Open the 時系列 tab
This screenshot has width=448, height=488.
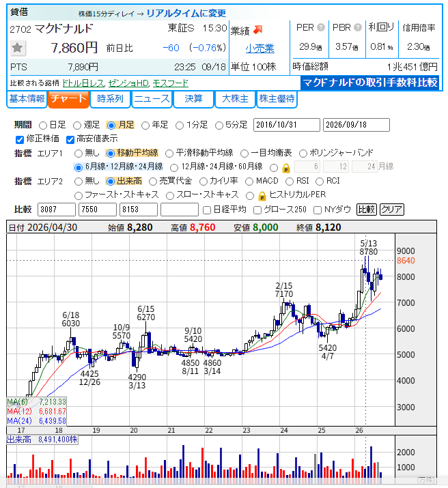tap(110, 99)
